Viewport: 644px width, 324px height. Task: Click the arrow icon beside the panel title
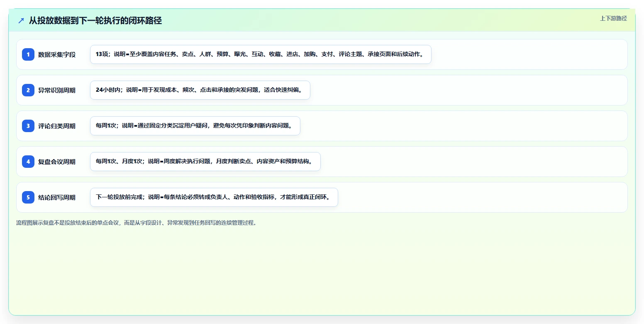point(21,20)
